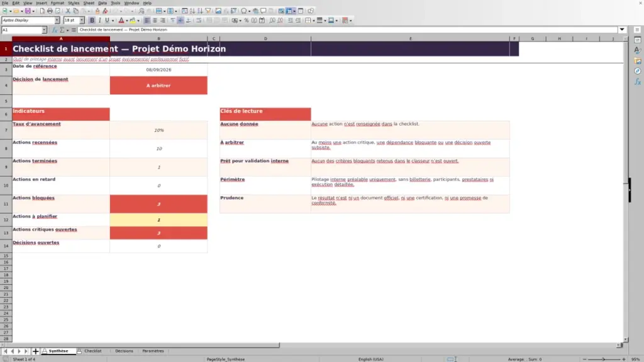The width and height of the screenshot is (644, 362).
Task: Open the sidebar Gallery icon
Action: (x=638, y=61)
